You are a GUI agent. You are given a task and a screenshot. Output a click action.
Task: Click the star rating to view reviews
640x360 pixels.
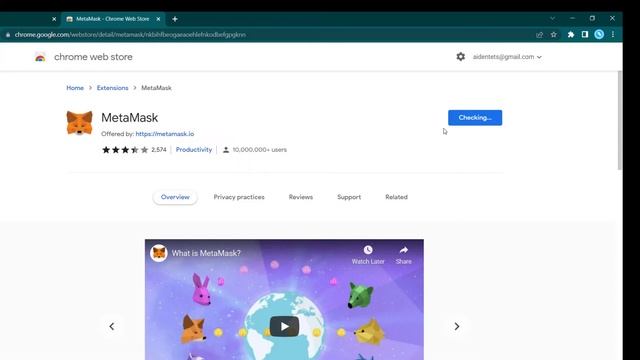tap(125, 150)
